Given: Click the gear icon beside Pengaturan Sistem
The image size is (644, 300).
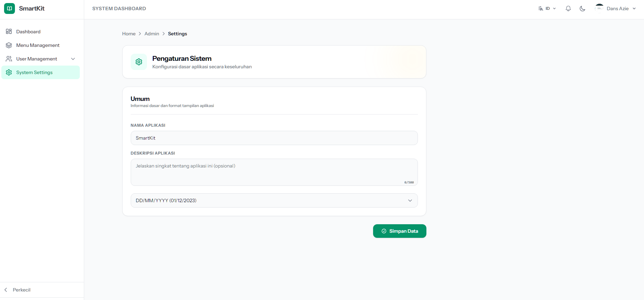Looking at the screenshot, I should (x=139, y=62).
